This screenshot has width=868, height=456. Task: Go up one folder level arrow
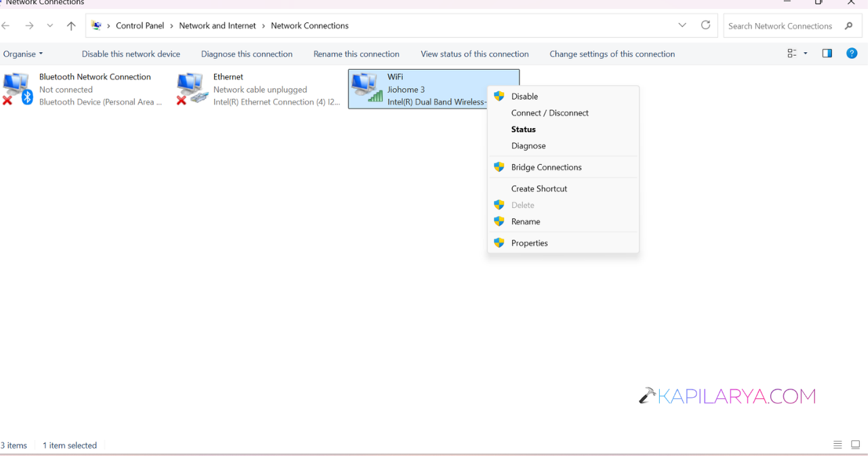[x=71, y=26]
